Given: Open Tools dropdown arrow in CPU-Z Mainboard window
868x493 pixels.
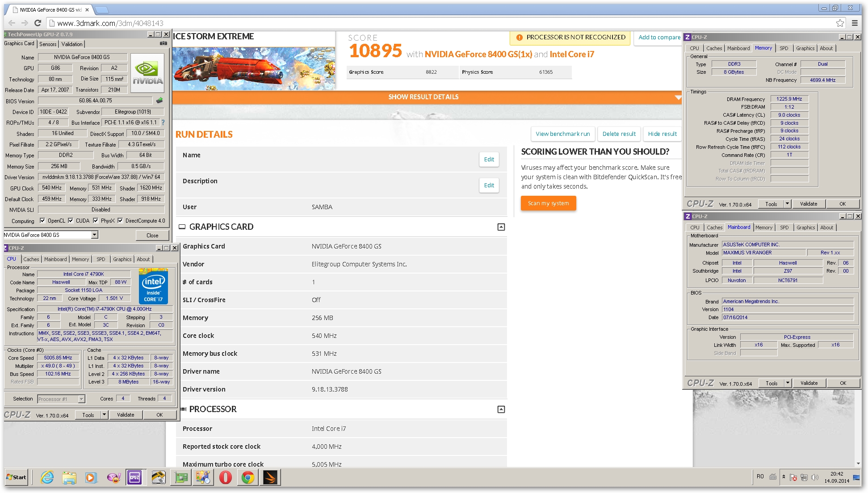Looking at the screenshot, I should pyautogui.click(x=788, y=383).
